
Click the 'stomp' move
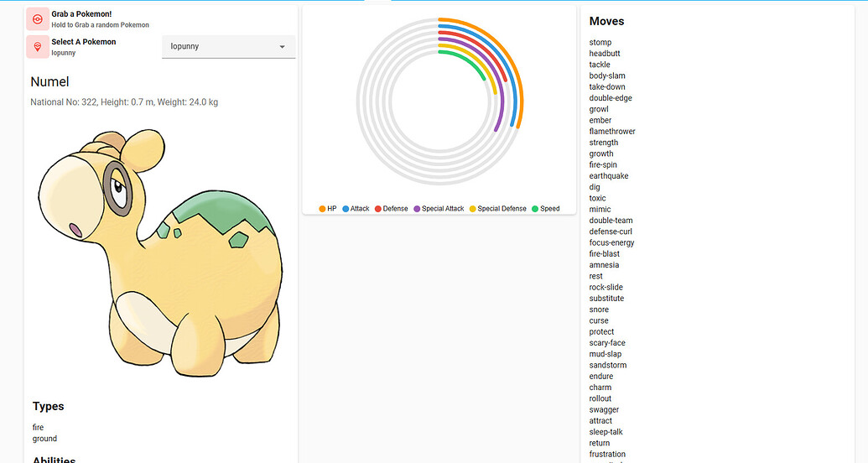point(600,42)
